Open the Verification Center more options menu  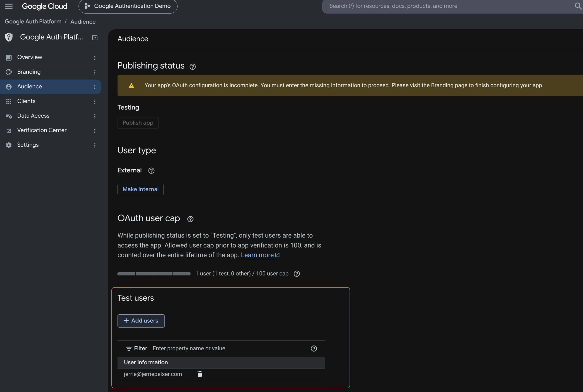(x=95, y=131)
